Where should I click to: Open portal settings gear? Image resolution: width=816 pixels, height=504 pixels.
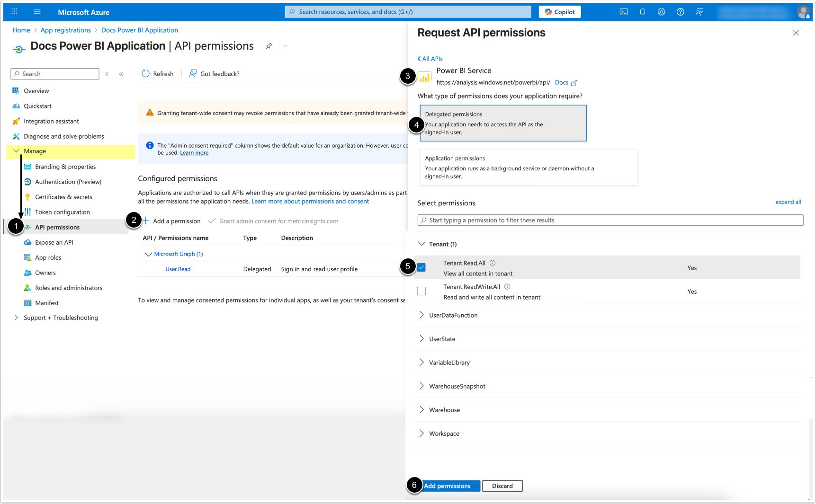[x=661, y=12]
